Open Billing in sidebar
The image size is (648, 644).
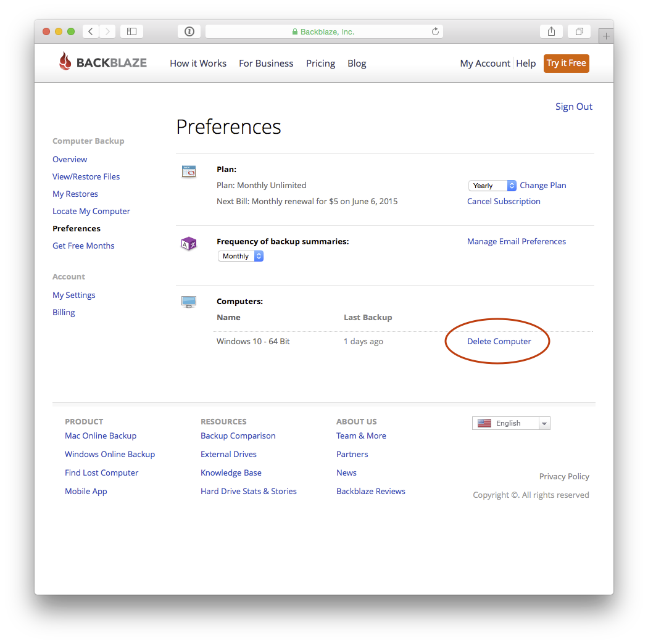[x=64, y=312]
